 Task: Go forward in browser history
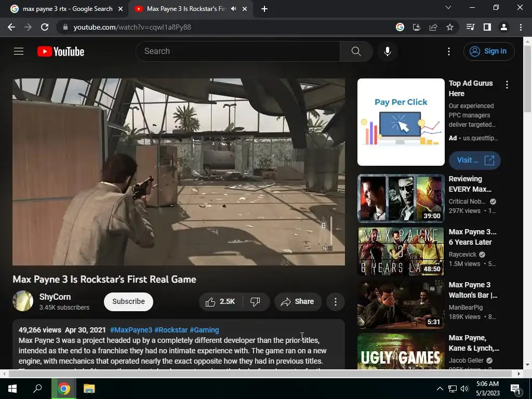tap(28, 27)
